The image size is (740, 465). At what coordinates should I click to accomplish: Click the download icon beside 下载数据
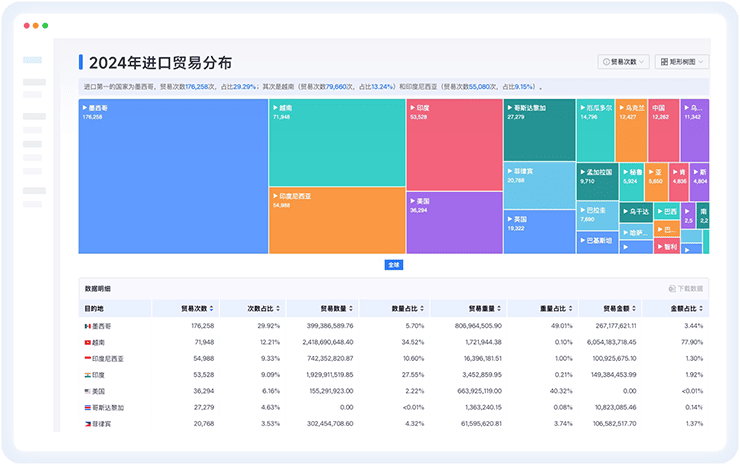pos(672,288)
